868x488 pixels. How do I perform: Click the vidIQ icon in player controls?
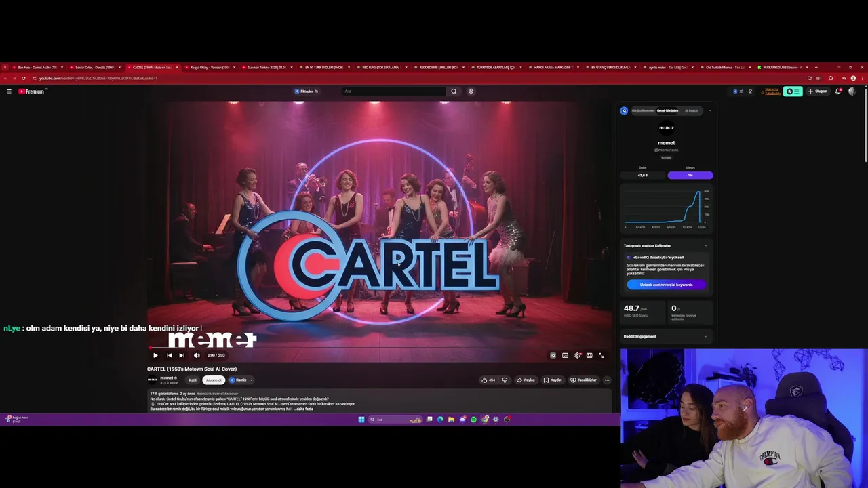click(x=553, y=355)
